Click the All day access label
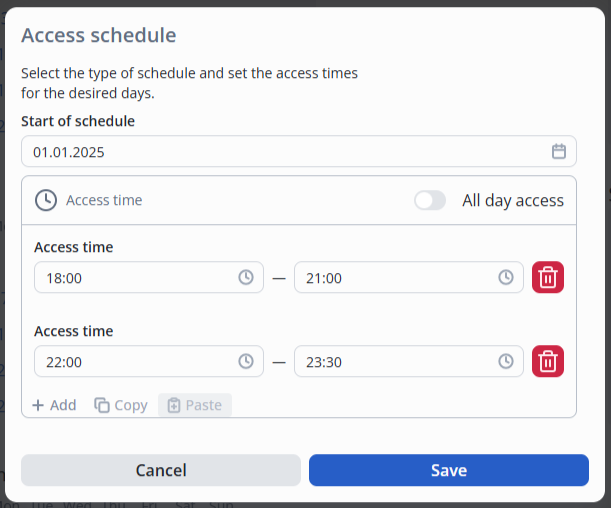Screen dimensions: 611x508 click(x=512, y=201)
